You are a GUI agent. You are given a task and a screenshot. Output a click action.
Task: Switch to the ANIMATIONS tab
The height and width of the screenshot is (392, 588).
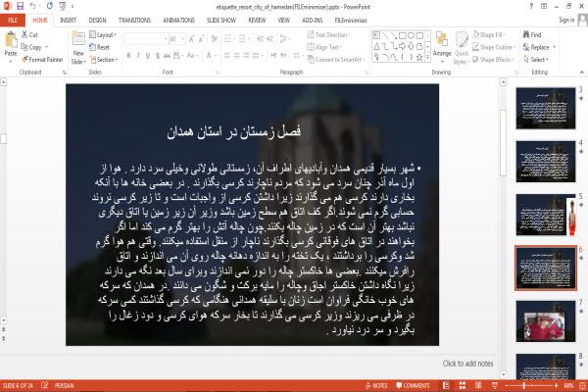pyautogui.click(x=178, y=21)
